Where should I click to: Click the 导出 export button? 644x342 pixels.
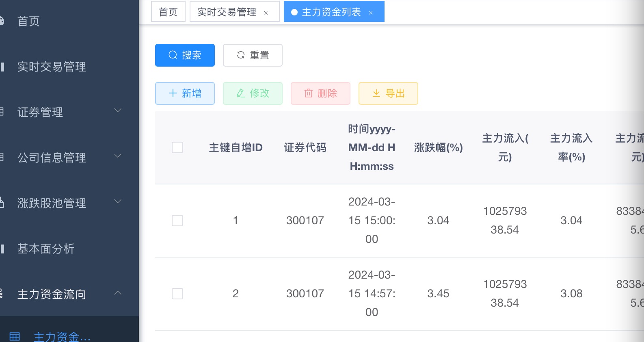click(x=388, y=93)
